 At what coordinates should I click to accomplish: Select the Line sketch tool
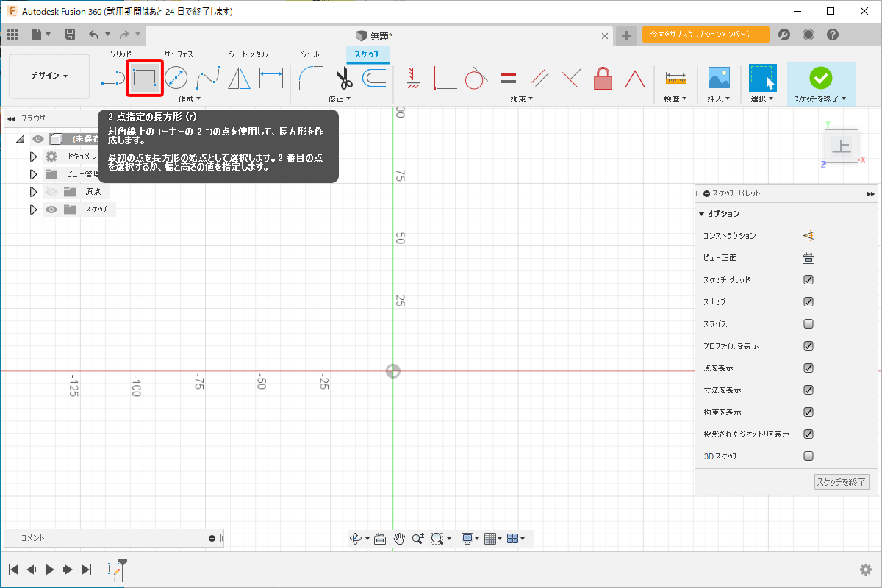pos(112,77)
